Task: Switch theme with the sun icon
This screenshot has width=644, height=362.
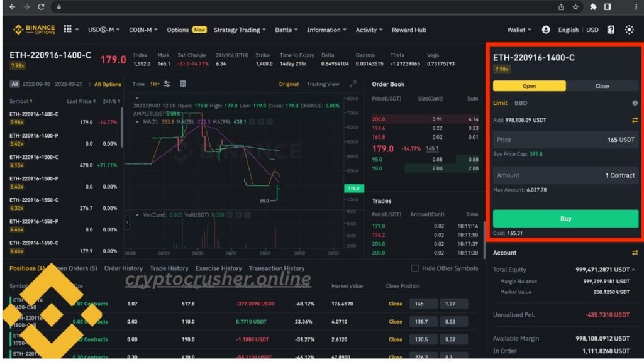Action: coord(629,30)
